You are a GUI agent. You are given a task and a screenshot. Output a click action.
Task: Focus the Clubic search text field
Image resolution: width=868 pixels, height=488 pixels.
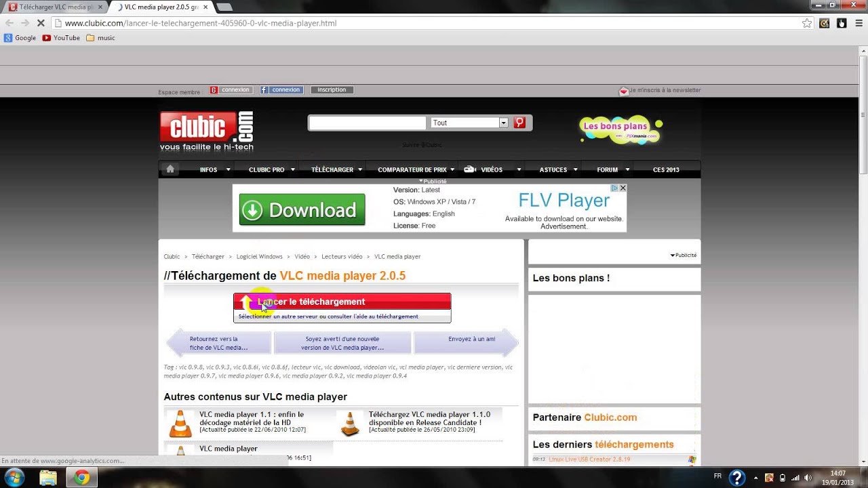pyautogui.click(x=368, y=123)
